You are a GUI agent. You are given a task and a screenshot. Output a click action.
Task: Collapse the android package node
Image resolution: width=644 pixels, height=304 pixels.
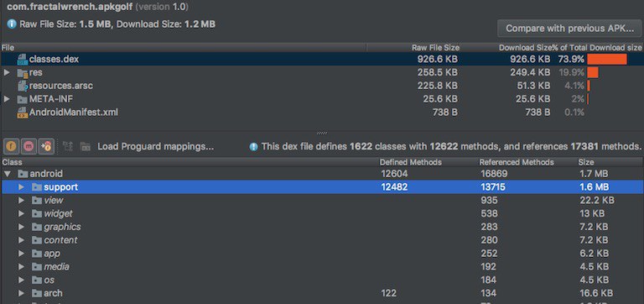click(x=7, y=174)
